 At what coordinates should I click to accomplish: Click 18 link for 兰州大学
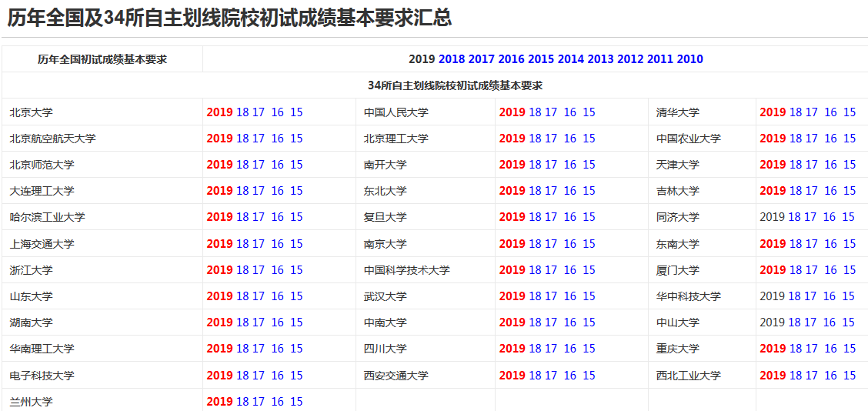click(242, 402)
